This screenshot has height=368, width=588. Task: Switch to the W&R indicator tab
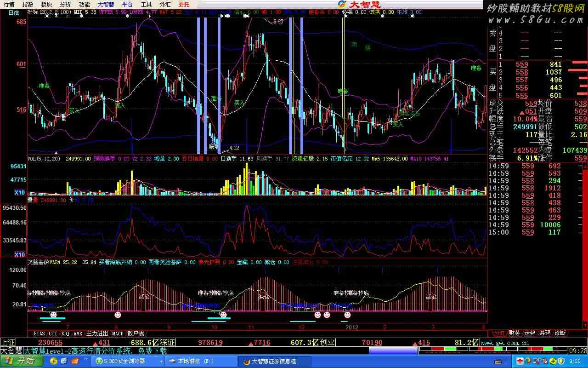click(79, 333)
